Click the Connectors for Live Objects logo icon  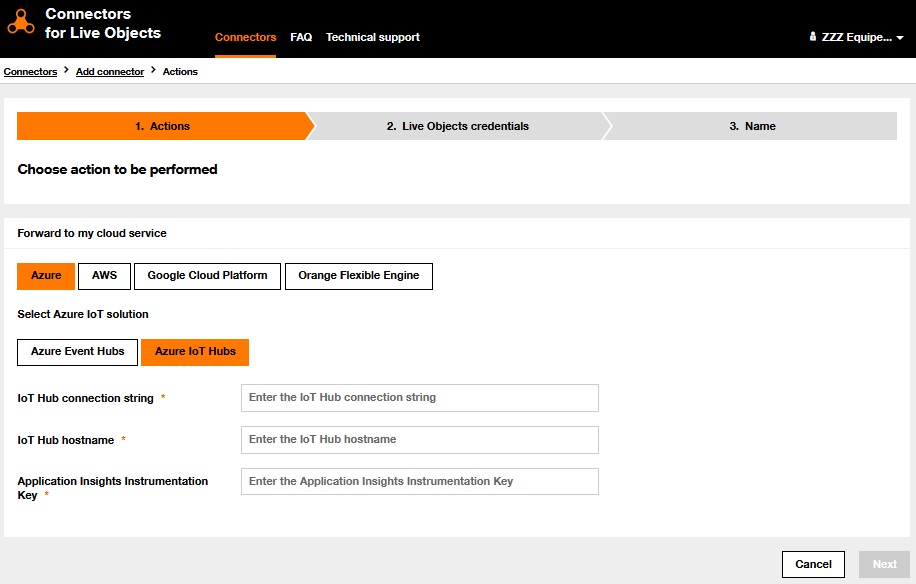click(x=21, y=22)
